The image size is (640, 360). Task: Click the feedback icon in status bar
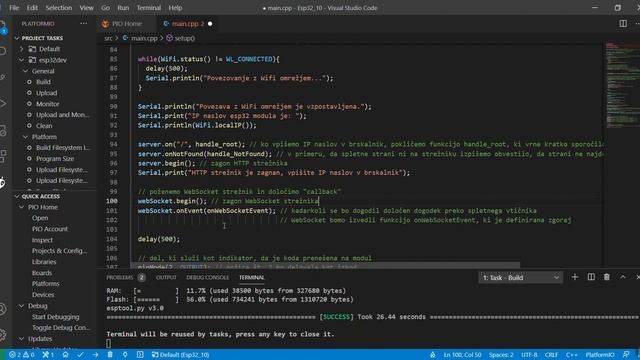pyautogui.click(x=626, y=355)
